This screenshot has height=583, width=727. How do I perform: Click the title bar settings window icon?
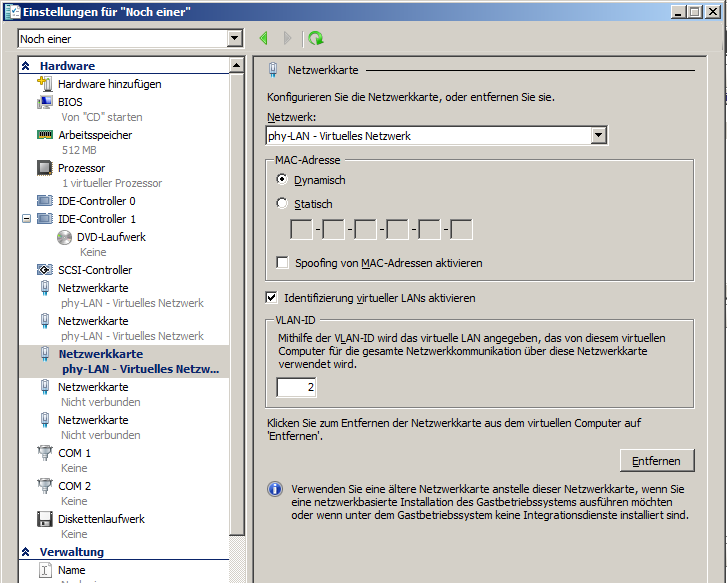[x=13, y=12]
